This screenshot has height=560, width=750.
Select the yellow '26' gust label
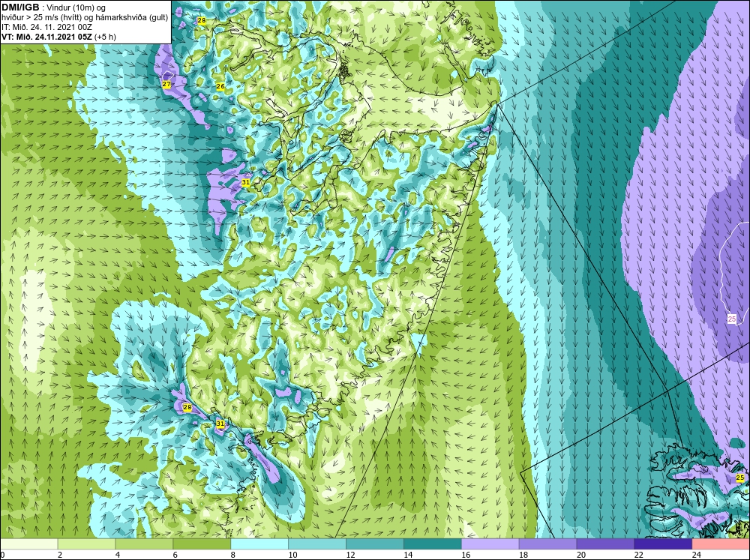(220, 86)
